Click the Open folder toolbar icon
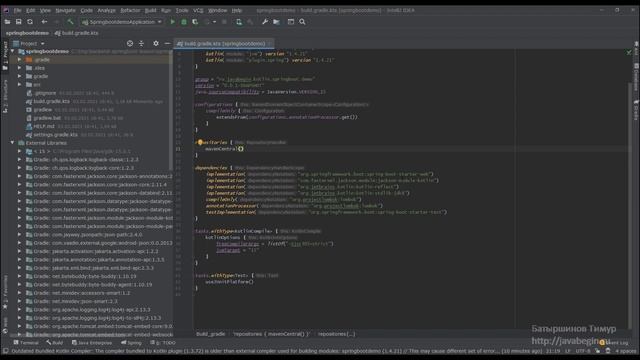640x360 pixels. click(7, 22)
